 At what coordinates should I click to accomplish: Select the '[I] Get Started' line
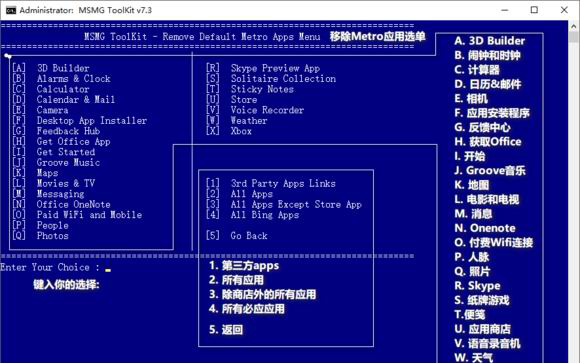54,152
